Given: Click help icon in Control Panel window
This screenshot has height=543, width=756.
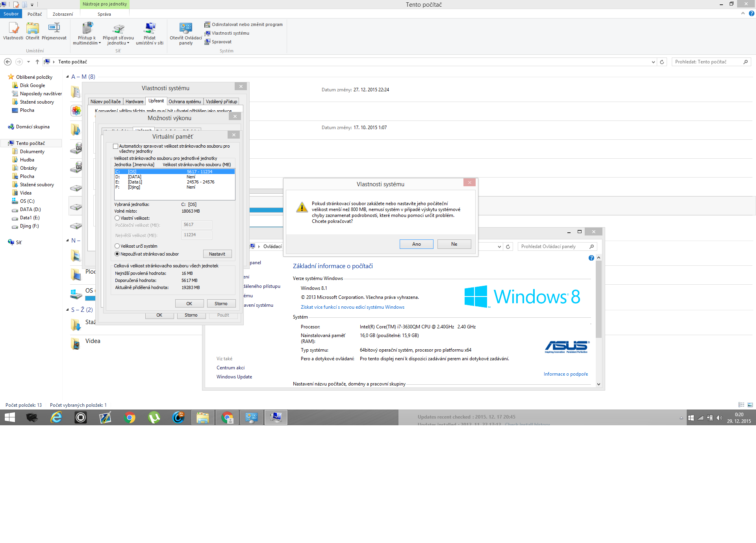Looking at the screenshot, I should tap(591, 258).
